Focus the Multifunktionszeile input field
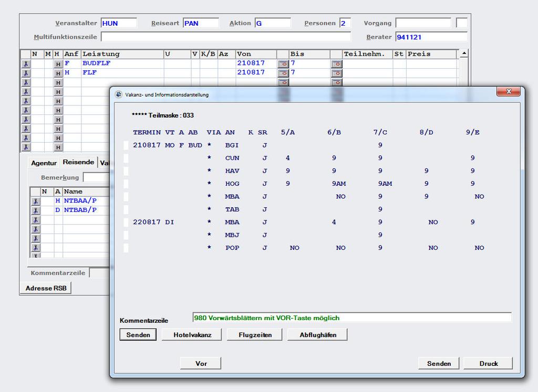Screen dimensions: 538x392 click(226, 37)
